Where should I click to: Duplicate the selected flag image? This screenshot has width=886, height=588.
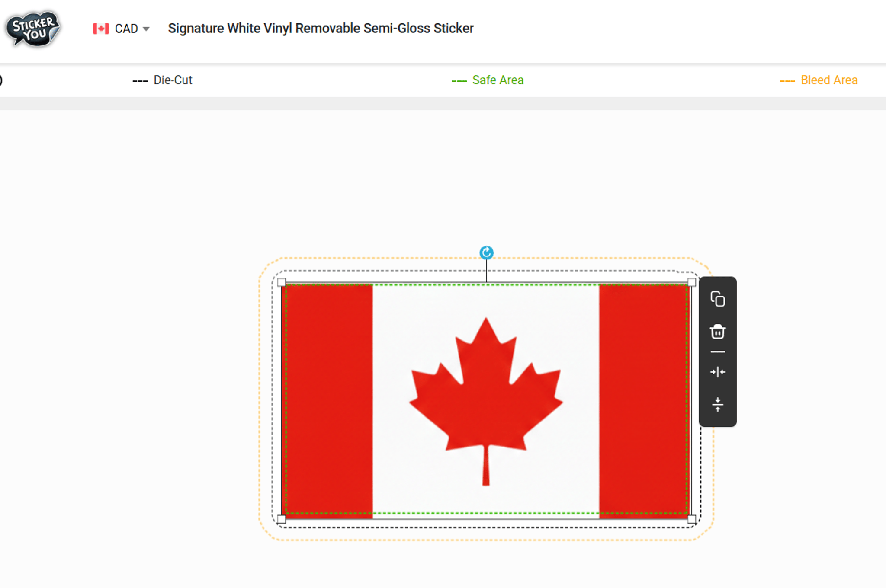click(x=717, y=299)
